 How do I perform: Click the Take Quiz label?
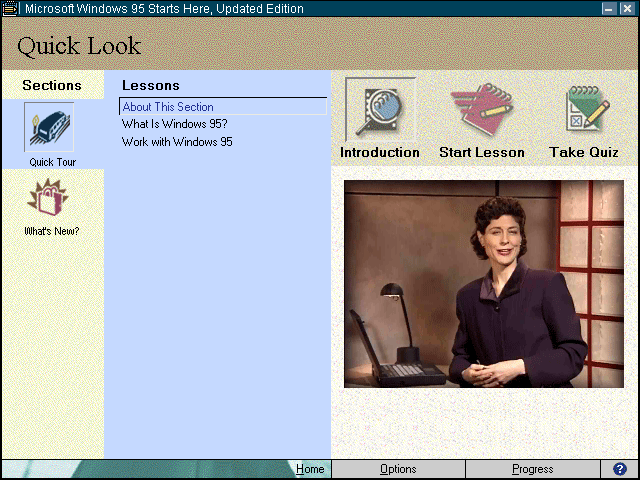(x=584, y=152)
